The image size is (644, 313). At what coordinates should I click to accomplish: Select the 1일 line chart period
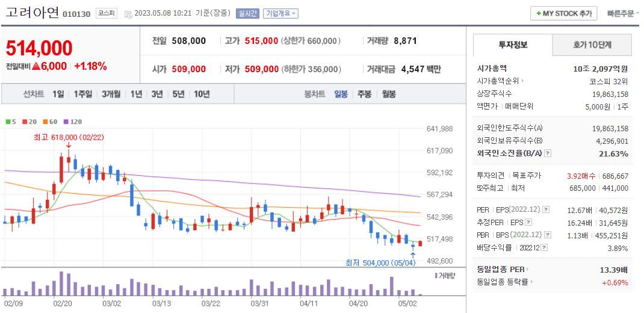[58, 94]
